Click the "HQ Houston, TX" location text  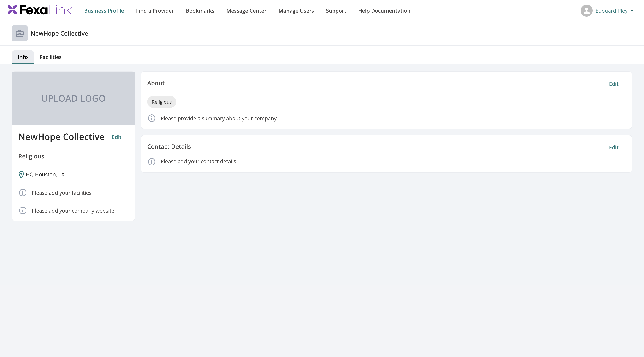click(45, 175)
